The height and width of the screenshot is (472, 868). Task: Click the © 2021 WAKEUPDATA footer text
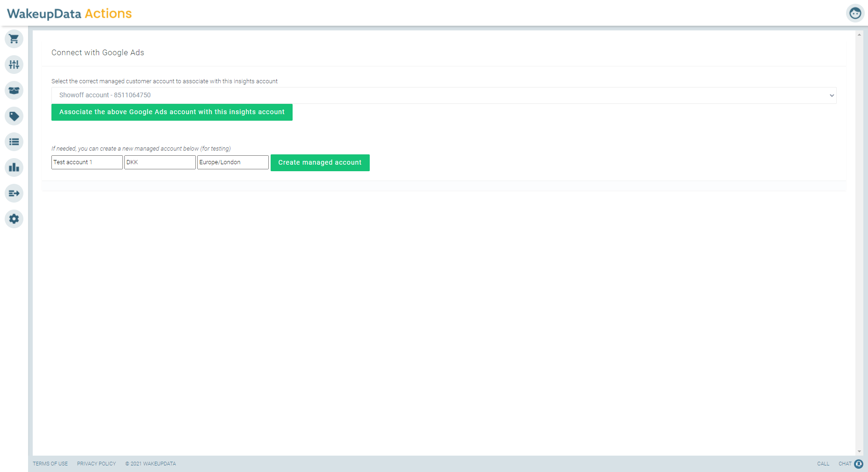pos(151,464)
